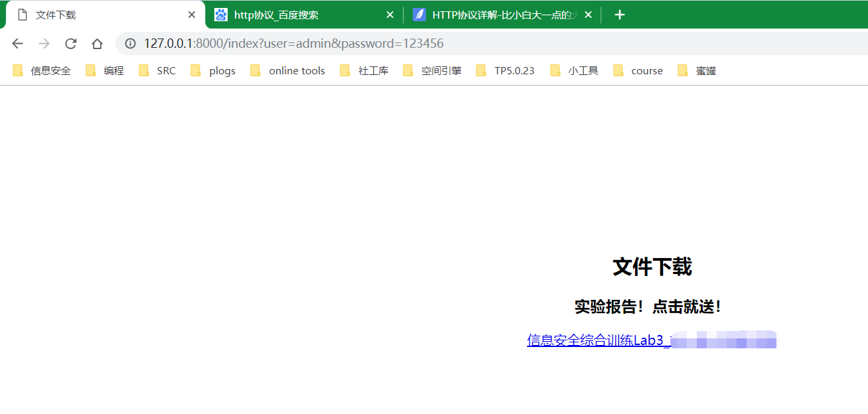The image size is (868, 414).
Task: Open the 空间引擎 bookmark folder
Action: 432,71
